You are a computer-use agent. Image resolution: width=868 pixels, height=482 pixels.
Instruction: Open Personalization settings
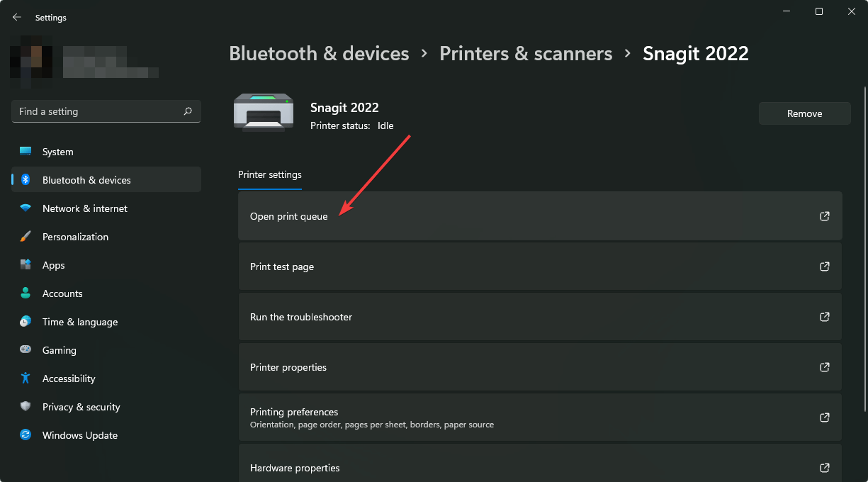tap(75, 237)
